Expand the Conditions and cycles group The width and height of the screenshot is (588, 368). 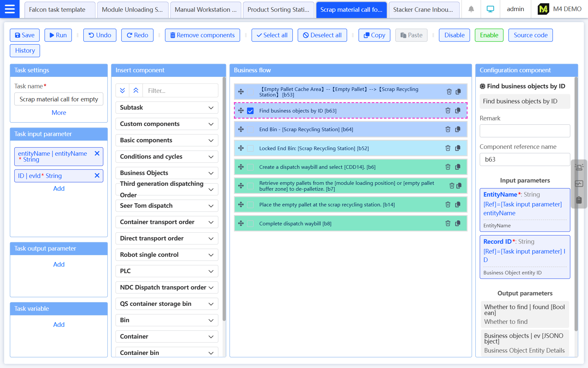point(167,157)
